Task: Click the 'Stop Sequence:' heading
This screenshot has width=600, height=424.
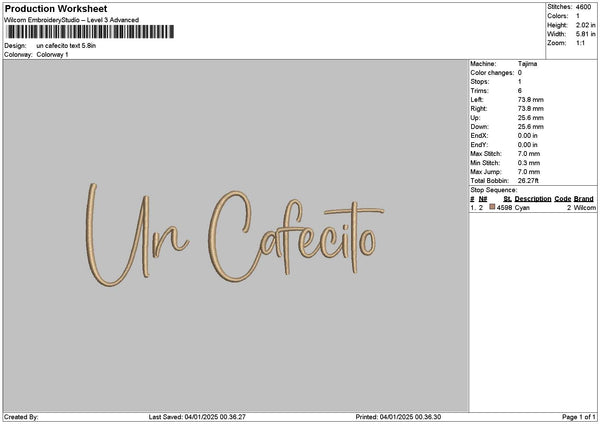Action: tap(494, 190)
